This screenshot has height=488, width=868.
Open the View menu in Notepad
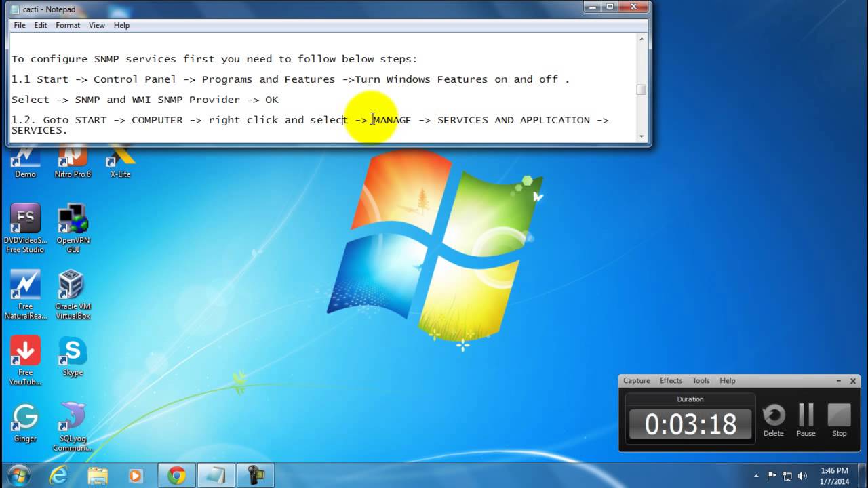point(97,25)
